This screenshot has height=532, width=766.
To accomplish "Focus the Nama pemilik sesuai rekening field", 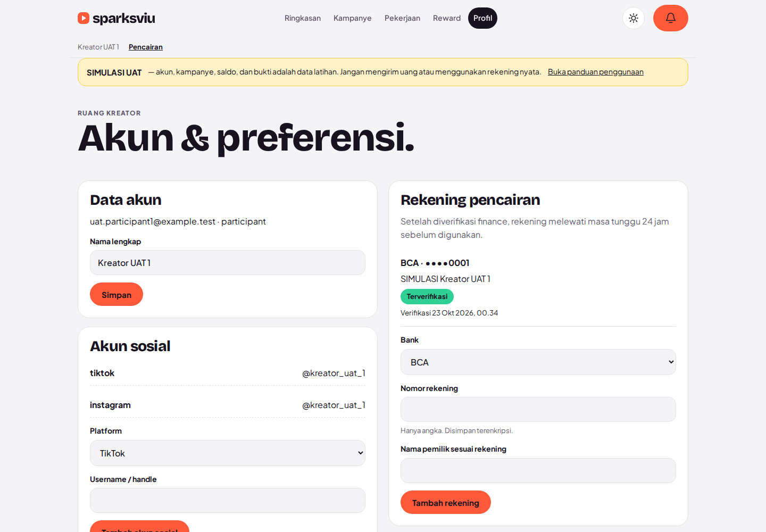I will 538,471.
